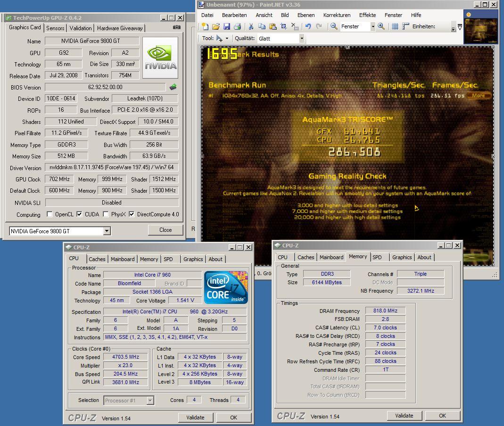Image resolution: width=504 pixels, height=426 pixels.
Task: Enable the PhysX checkbox in GPU-Z
Action: click(106, 214)
